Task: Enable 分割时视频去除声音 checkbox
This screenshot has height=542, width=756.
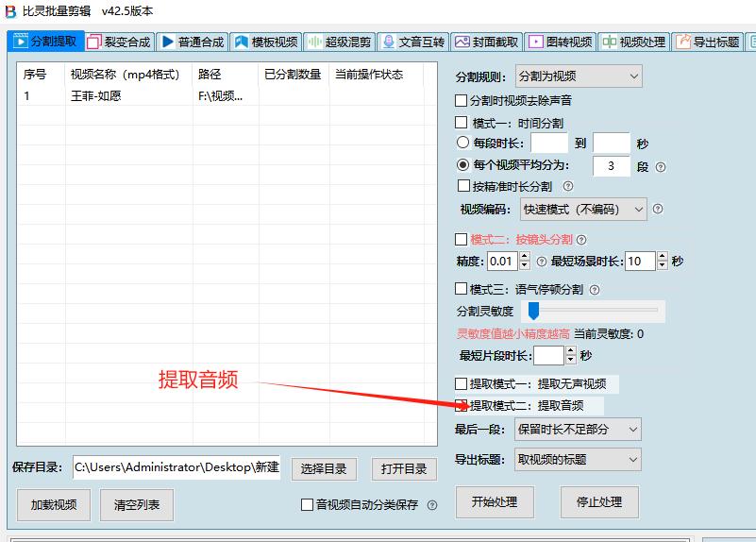Action: point(461,100)
